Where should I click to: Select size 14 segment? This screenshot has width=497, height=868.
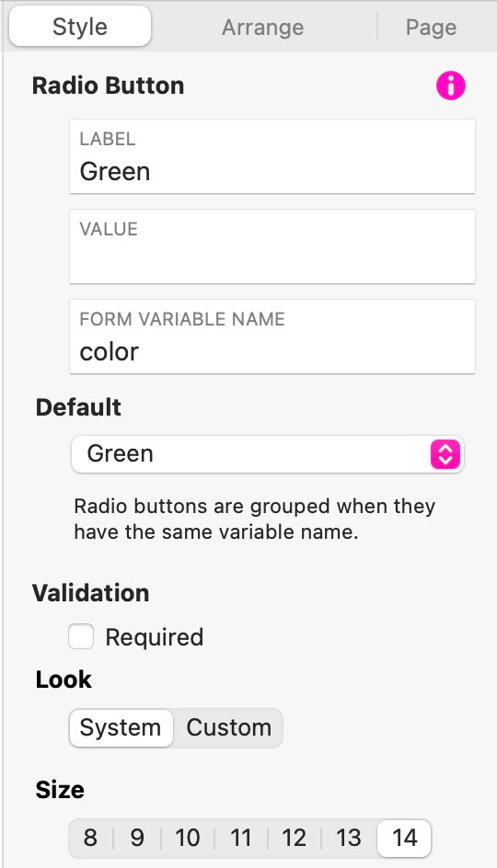(404, 838)
